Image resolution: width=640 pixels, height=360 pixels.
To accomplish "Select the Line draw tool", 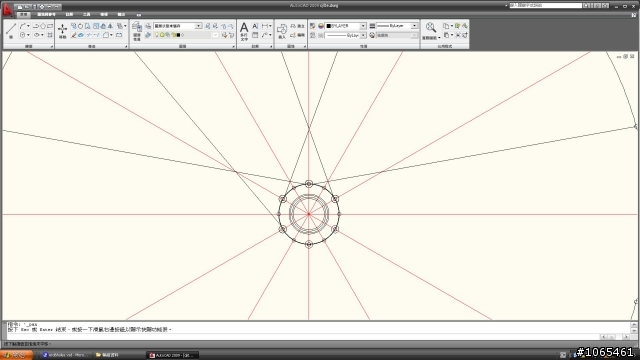I will [11, 30].
